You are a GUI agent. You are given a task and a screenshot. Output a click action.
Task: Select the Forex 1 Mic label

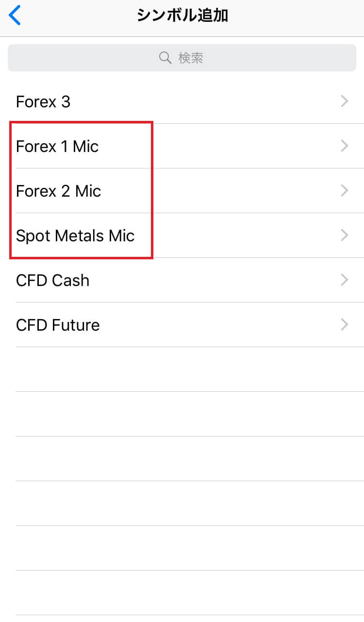tap(57, 147)
